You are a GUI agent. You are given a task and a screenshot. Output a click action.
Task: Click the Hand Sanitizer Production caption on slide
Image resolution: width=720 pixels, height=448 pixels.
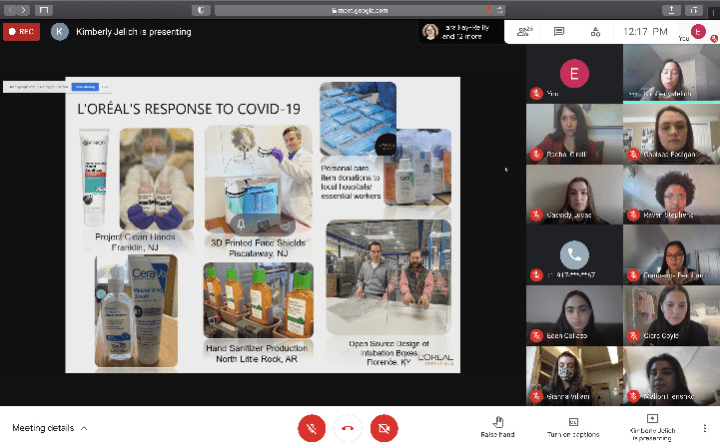(x=257, y=353)
